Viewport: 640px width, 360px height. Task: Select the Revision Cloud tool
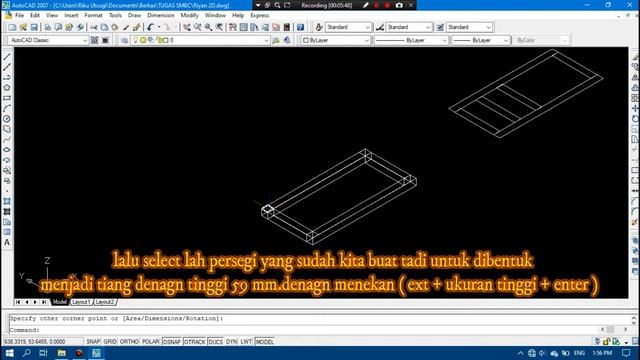[7, 129]
